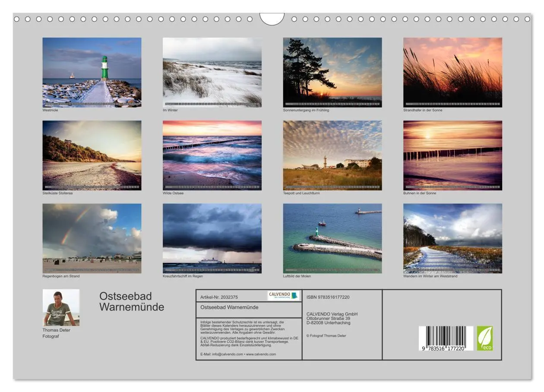
Task: Click the 'Teepott und Leuchtturm' caption
Action: pyautogui.click(x=301, y=193)
